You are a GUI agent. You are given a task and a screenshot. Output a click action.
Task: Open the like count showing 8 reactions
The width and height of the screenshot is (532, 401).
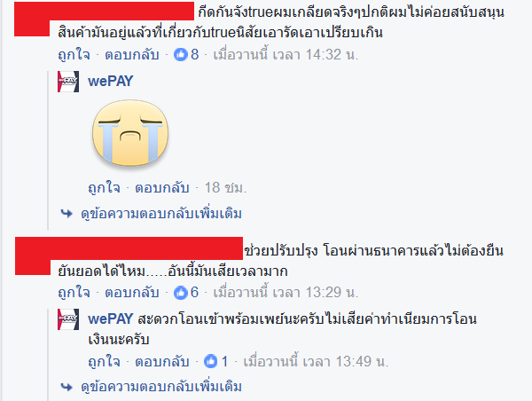point(186,54)
